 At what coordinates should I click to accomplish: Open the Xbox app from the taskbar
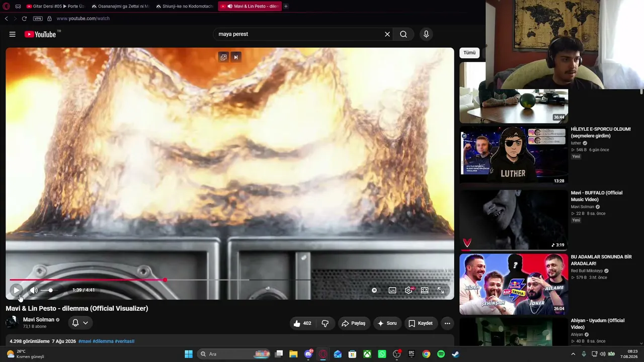(x=367, y=354)
